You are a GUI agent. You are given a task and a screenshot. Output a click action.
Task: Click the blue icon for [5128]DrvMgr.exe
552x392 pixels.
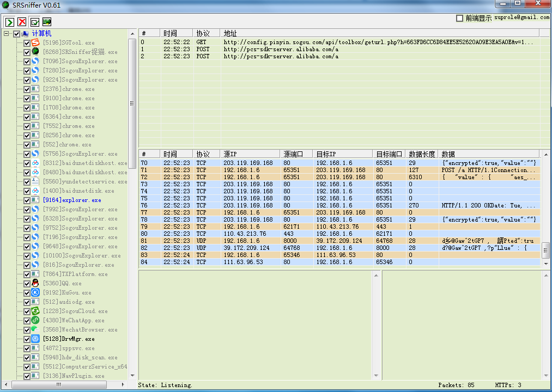pos(35,339)
